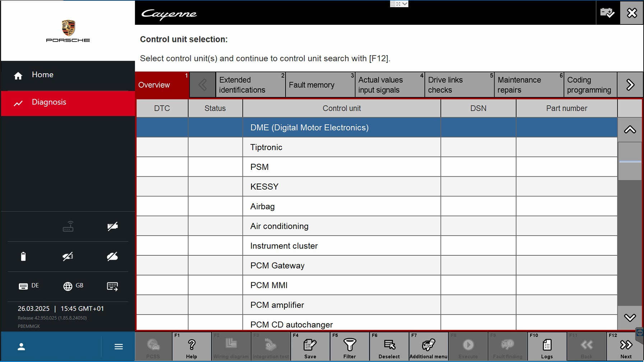
Task: Open the F5 Filter function
Action: tap(349, 347)
